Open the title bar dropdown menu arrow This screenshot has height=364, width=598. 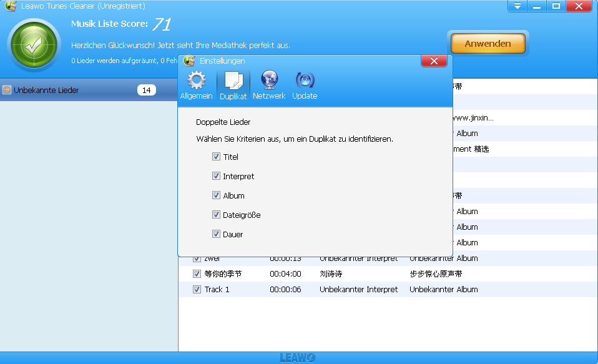coord(517,6)
